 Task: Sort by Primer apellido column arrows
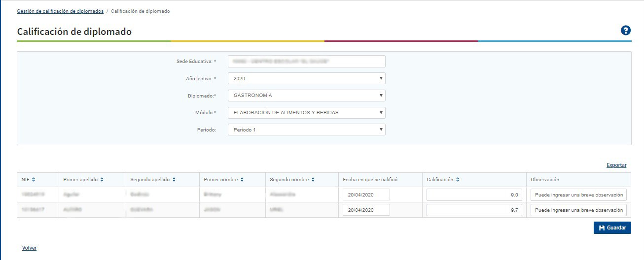(x=102, y=180)
